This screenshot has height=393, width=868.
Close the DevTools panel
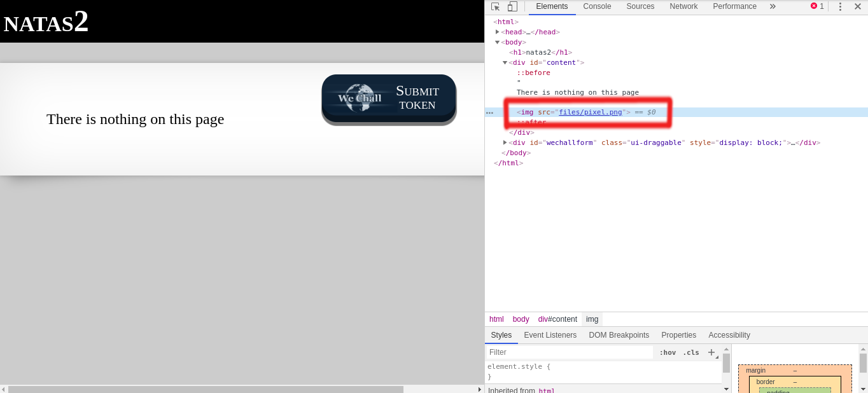[857, 6]
